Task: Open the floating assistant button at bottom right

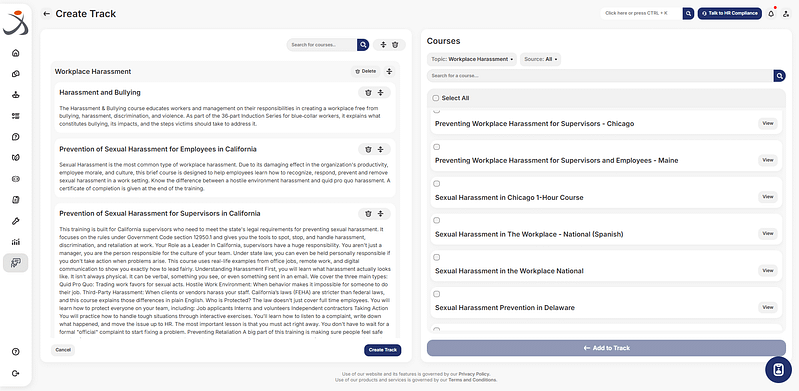Action: coord(778,370)
